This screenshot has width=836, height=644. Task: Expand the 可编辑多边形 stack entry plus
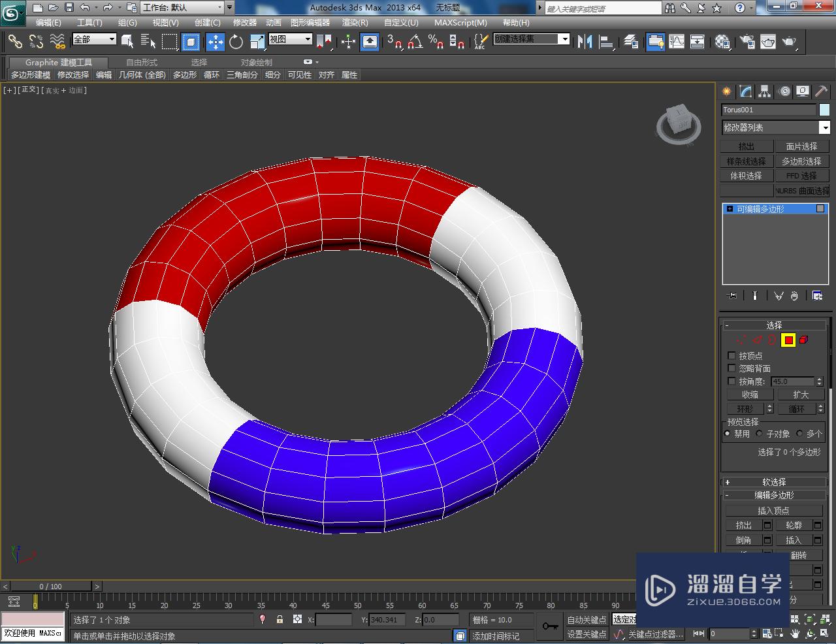point(730,209)
